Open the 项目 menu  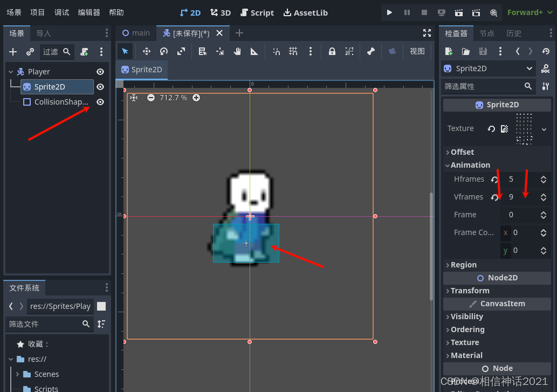37,12
